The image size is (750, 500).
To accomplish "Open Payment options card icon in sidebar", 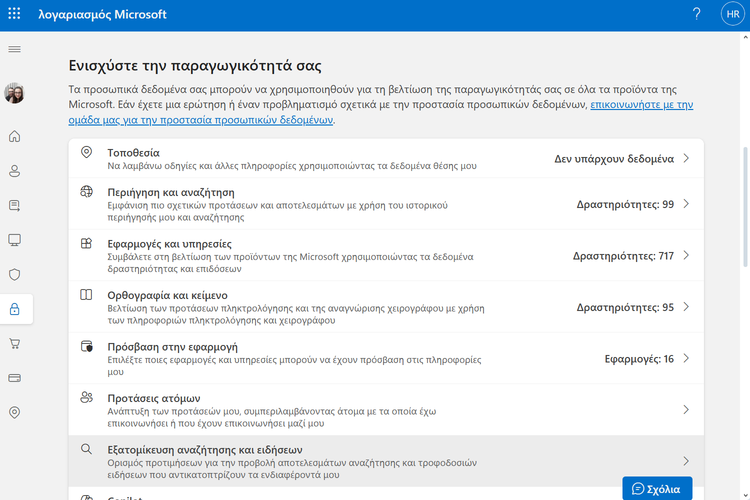I will pos(14,378).
